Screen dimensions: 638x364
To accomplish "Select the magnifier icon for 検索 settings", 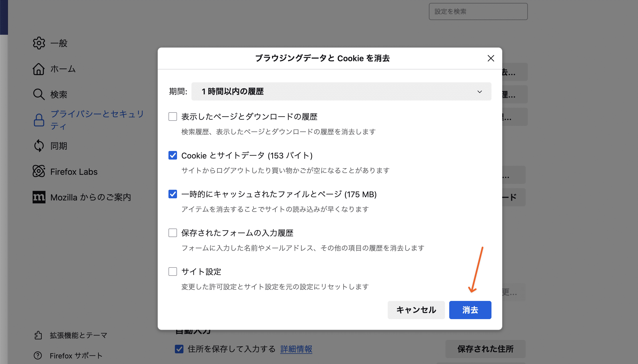I will pyautogui.click(x=39, y=94).
